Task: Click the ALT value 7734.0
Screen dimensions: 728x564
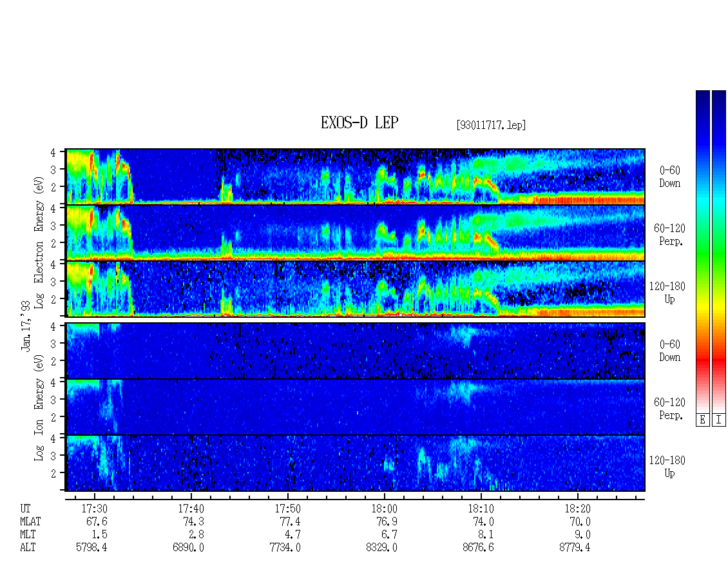Action: coord(285,548)
